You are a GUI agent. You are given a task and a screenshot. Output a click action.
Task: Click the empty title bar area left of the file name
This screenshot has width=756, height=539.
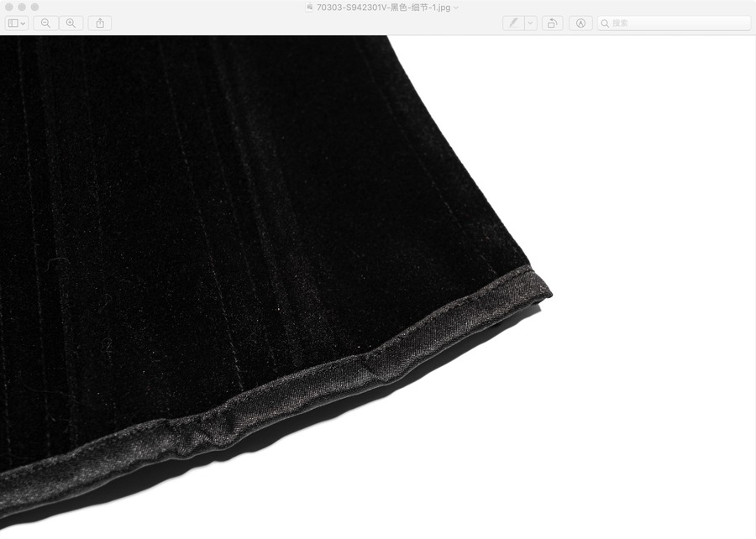[168, 7]
